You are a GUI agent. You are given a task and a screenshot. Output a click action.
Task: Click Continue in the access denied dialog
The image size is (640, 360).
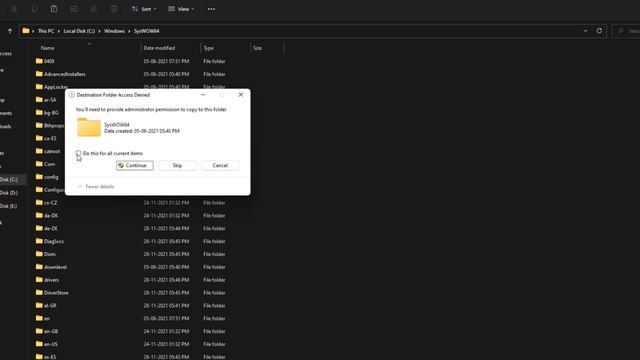pos(135,165)
